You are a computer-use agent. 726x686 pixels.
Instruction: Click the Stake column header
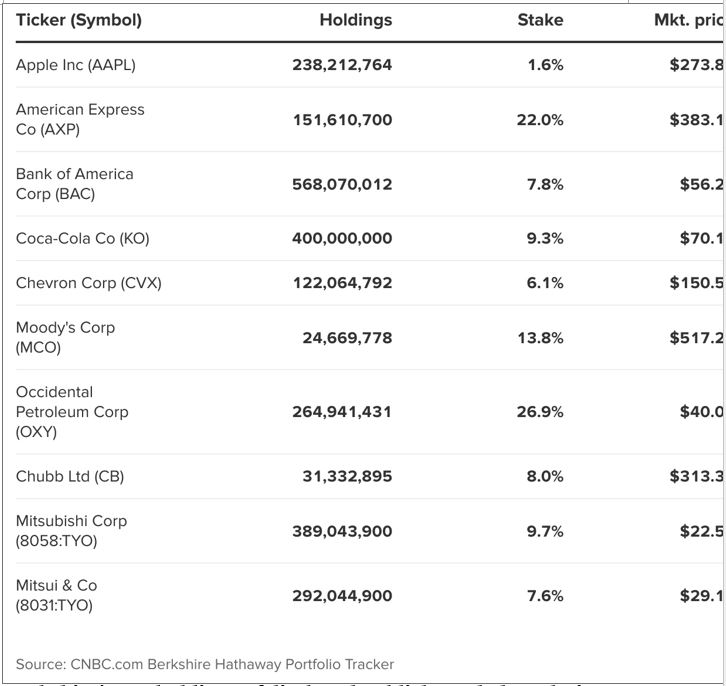(540, 20)
